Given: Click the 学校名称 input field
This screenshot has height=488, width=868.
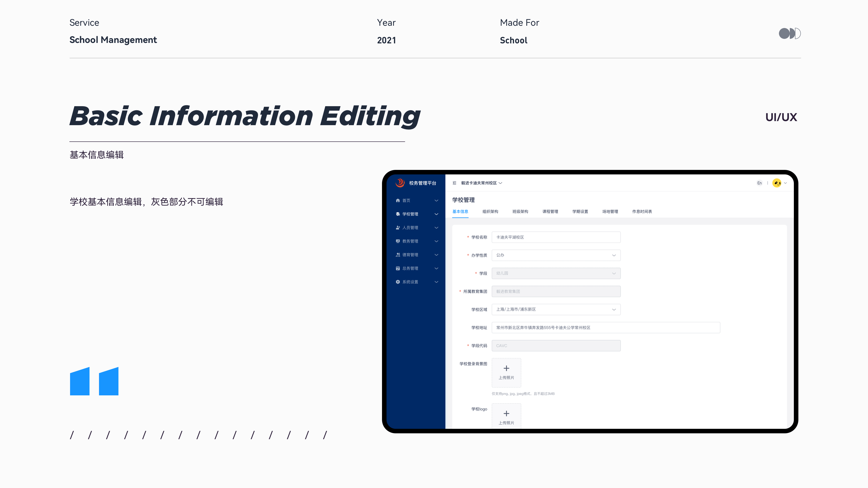Looking at the screenshot, I should pyautogui.click(x=556, y=237).
